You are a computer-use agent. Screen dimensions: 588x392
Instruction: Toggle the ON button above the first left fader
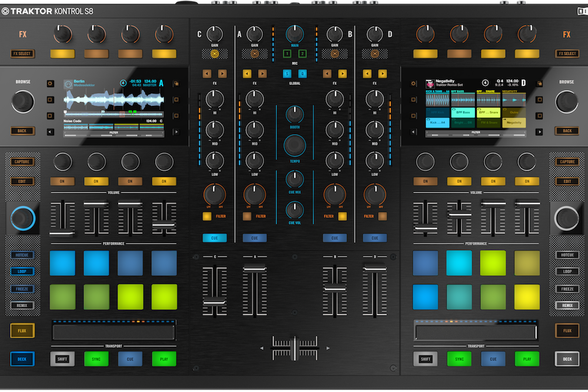(62, 181)
